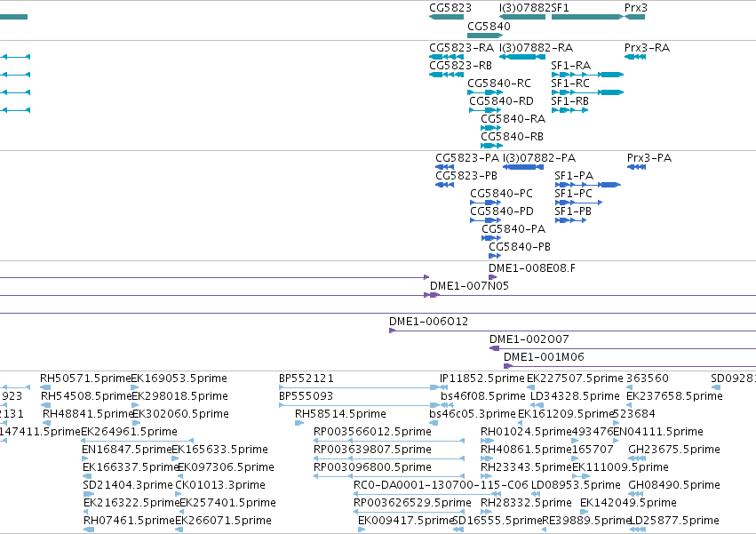This screenshot has width=756, height=534.
Task: Click EST GH23675.5prime
Action: (x=674, y=450)
